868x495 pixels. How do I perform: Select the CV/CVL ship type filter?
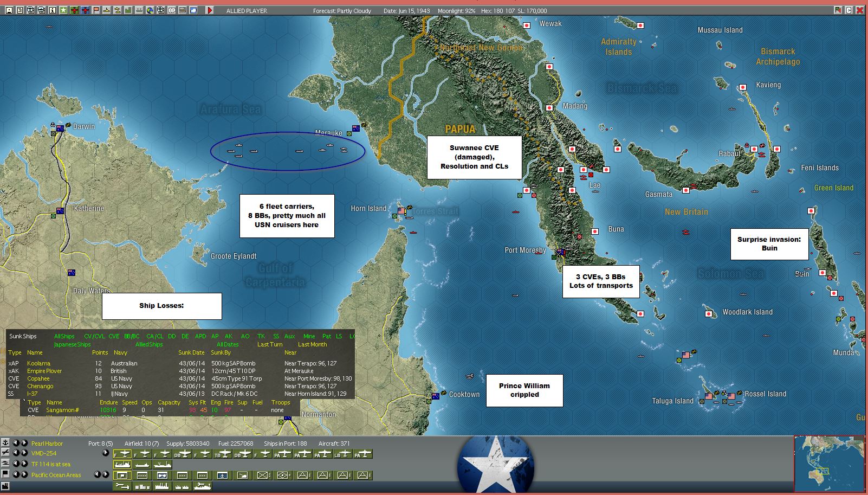coord(94,336)
